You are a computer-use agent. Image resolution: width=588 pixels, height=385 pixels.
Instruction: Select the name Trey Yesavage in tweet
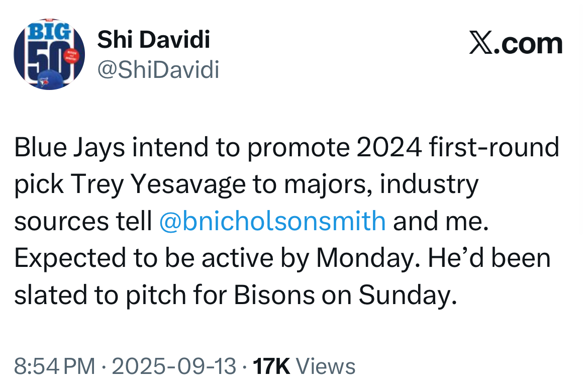[157, 185]
